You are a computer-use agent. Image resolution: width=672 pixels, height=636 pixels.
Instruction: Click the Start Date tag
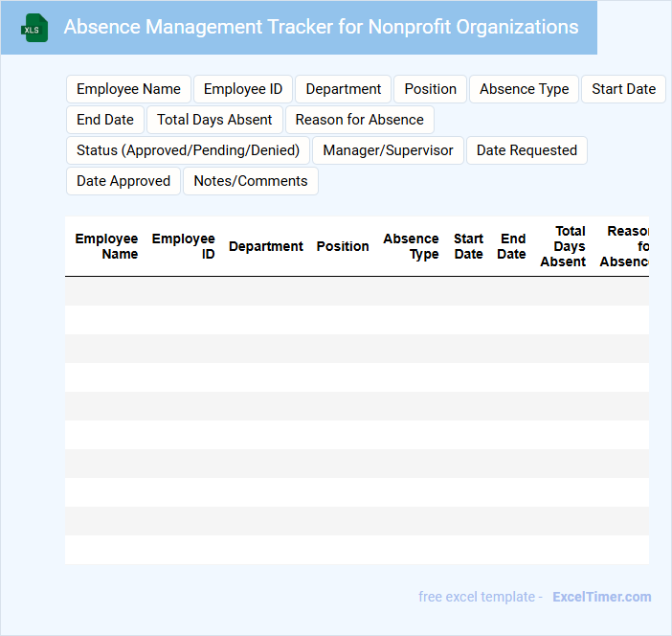tap(623, 89)
